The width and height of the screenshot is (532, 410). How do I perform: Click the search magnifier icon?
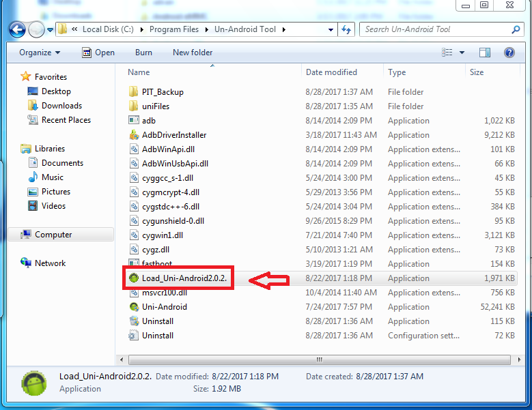(516, 29)
